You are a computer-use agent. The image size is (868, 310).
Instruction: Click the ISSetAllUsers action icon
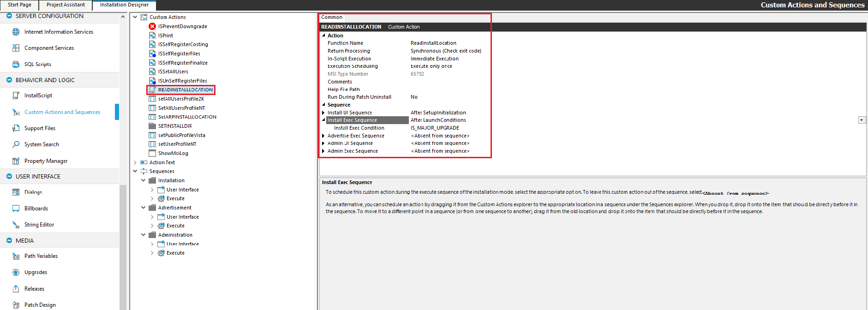(152, 72)
